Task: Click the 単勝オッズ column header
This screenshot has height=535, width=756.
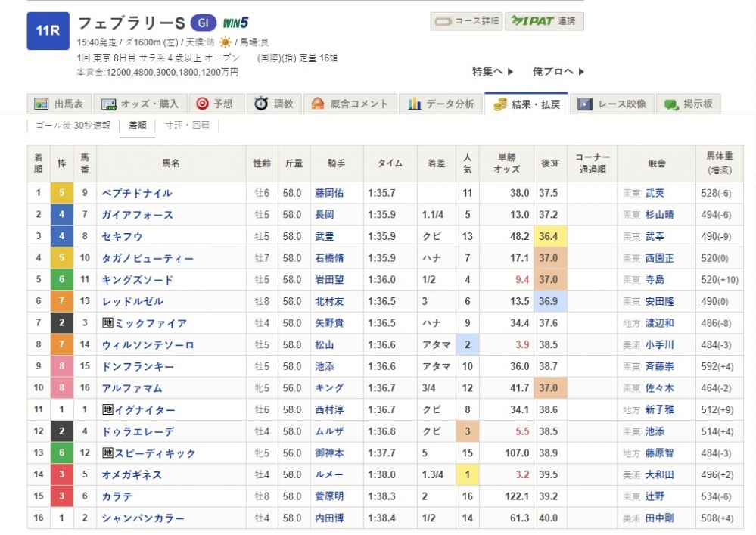Action: pyautogui.click(x=506, y=163)
